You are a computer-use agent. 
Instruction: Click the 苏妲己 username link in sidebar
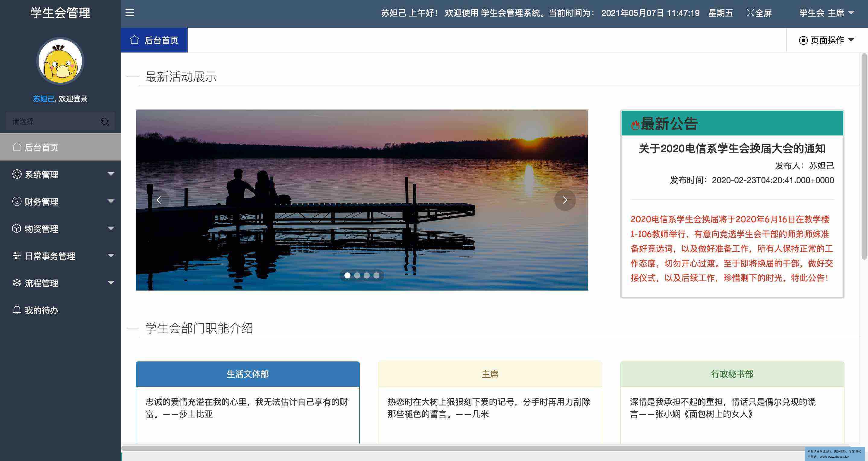coord(43,99)
